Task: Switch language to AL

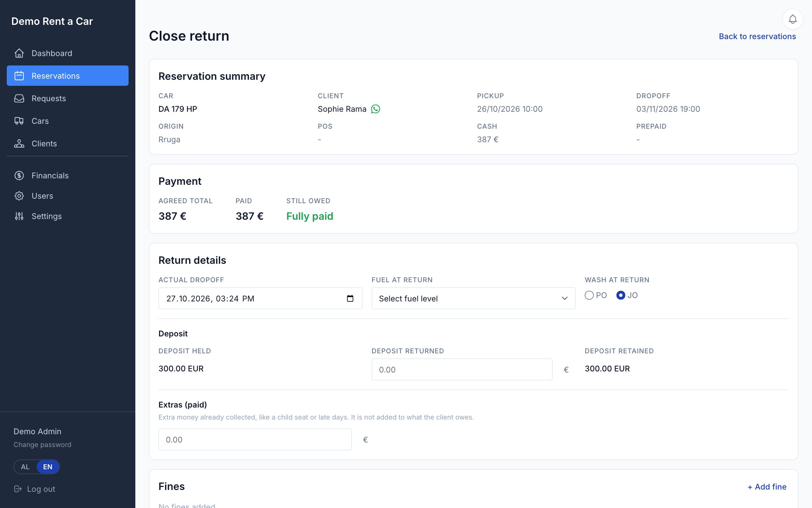Action: 25,467
